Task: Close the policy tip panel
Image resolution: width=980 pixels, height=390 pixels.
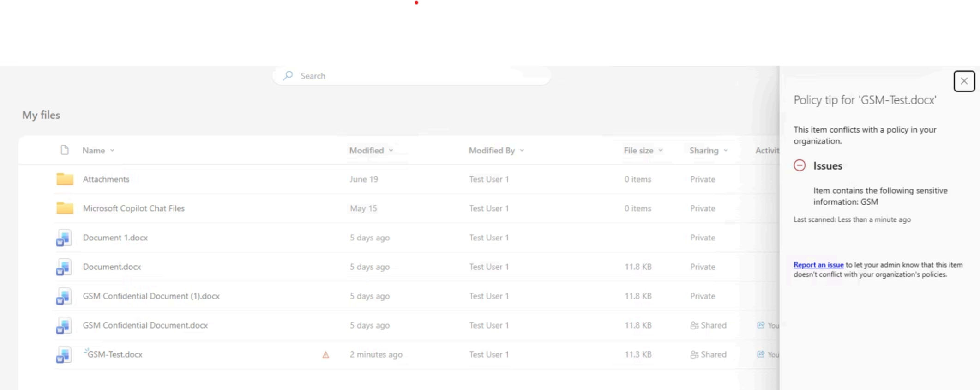Action: click(964, 81)
